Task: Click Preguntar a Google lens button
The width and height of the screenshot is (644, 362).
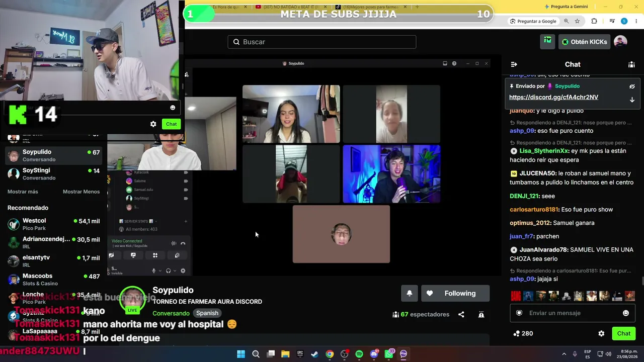Action: (533, 21)
